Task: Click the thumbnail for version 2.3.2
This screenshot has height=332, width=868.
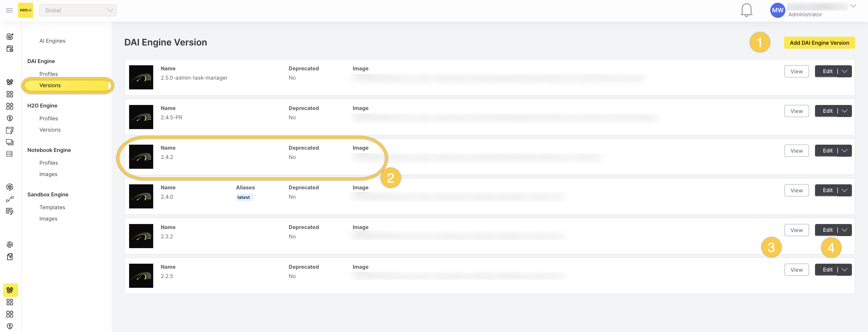Action: pos(141,236)
